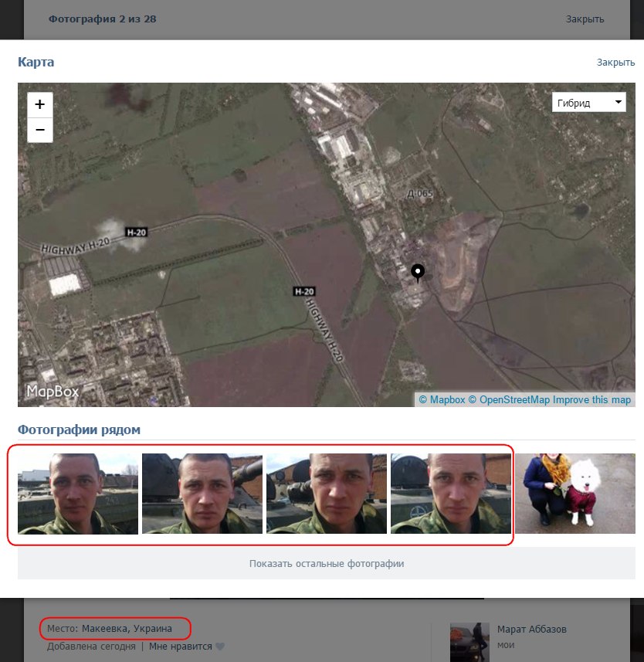The image size is (644, 662).
Task: Click the black location pin on the map
Action: point(418,273)
